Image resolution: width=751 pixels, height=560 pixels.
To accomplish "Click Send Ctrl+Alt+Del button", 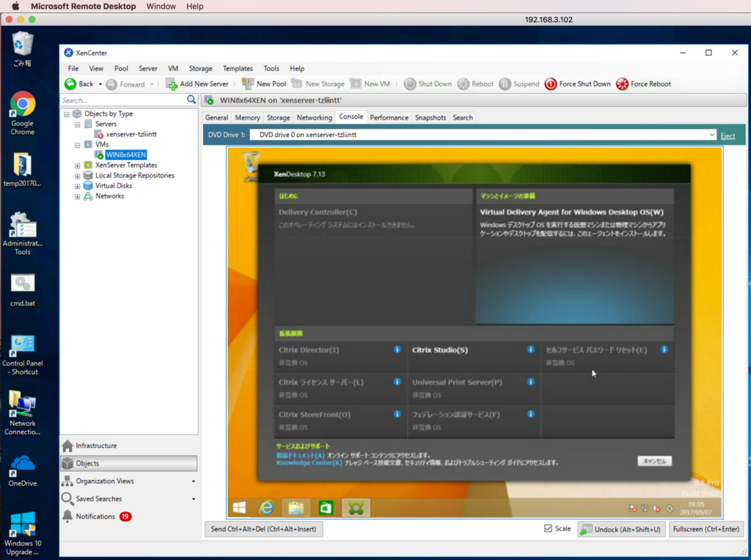I will 263,529.
